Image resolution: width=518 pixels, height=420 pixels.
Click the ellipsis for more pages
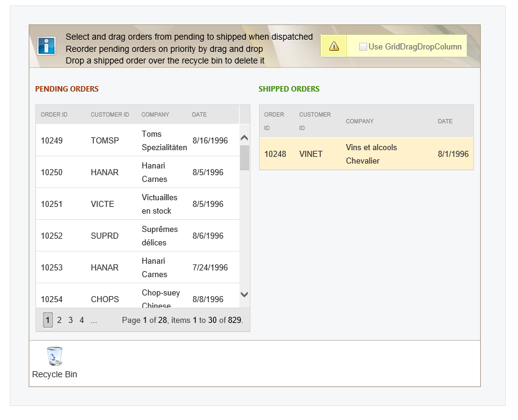(x=94, y=320)
